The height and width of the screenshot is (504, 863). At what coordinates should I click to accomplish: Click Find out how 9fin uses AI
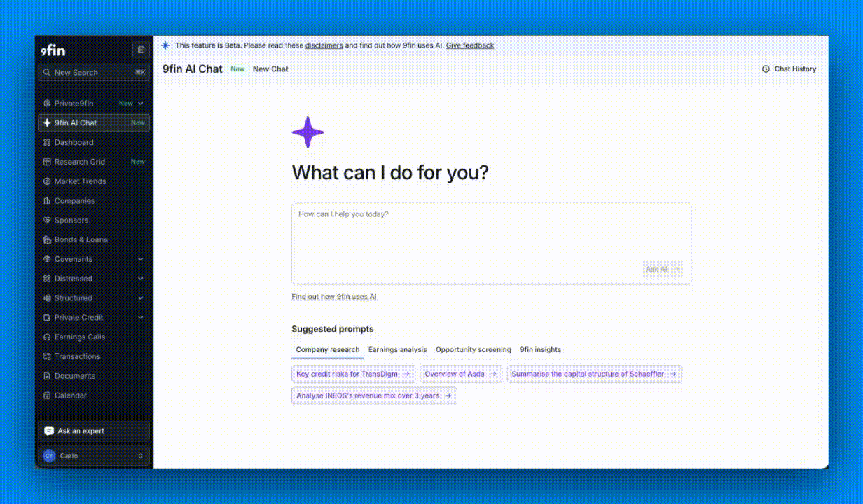(x=334, y=297)
